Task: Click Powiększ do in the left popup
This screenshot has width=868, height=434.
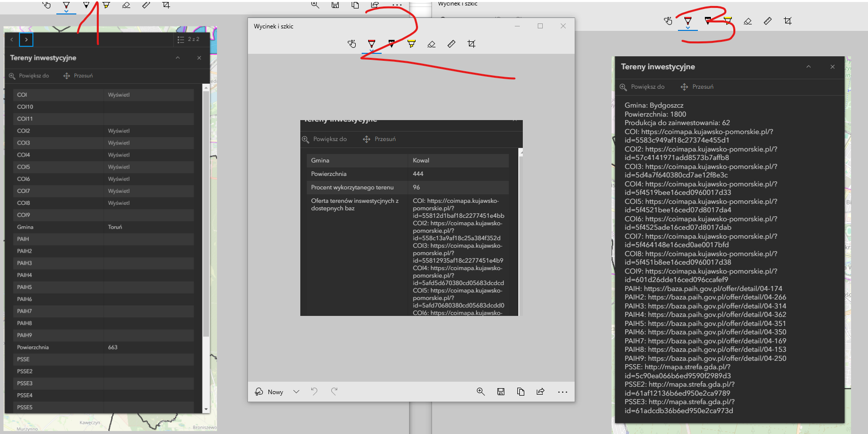Action: coord(29,76)
